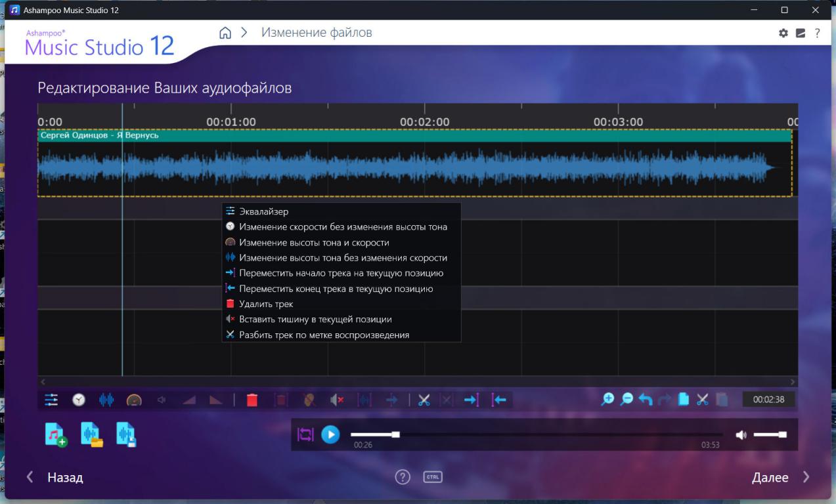Mute audio using the speaker volume icon
This screenshot has height=504, width=836.
tap(741, 434)
